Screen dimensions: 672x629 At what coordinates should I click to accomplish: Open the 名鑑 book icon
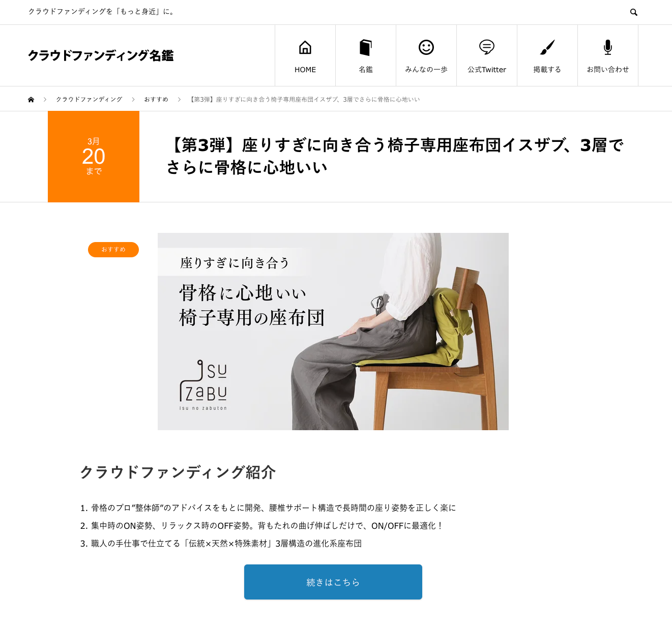[x=366, y=47]
